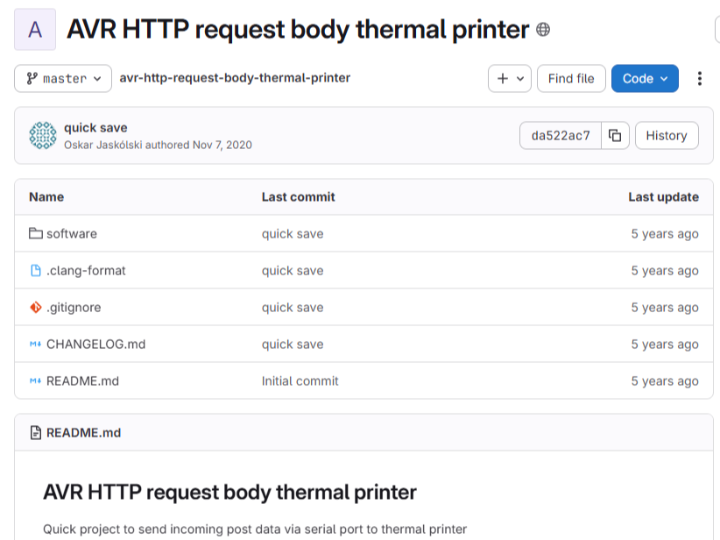Click the software folder icon

pyautogui.click(x=36, y=234)
